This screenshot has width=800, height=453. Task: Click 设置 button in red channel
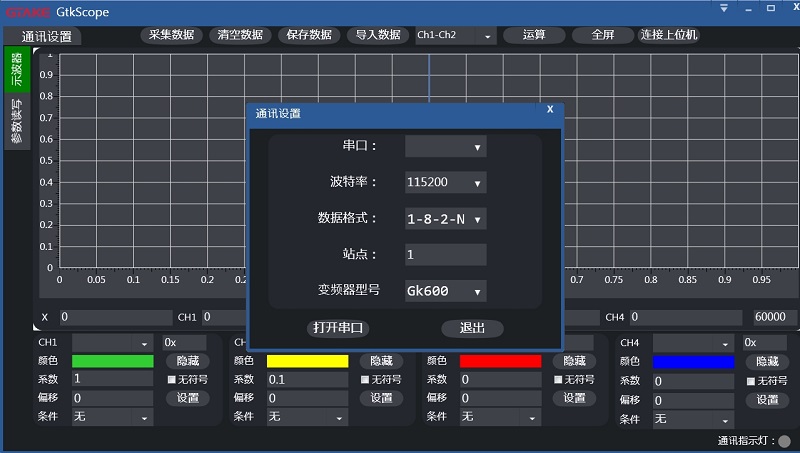[x=574, y=398]
